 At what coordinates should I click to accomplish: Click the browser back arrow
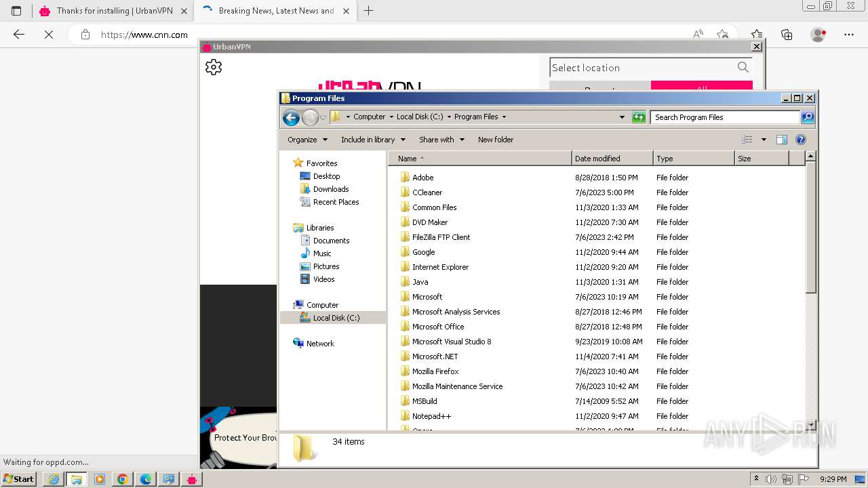[19, 35]
